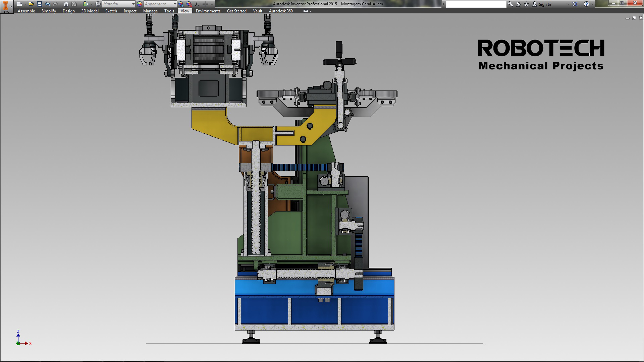Click the selection priority icon
644x362 pixels.
86,4
